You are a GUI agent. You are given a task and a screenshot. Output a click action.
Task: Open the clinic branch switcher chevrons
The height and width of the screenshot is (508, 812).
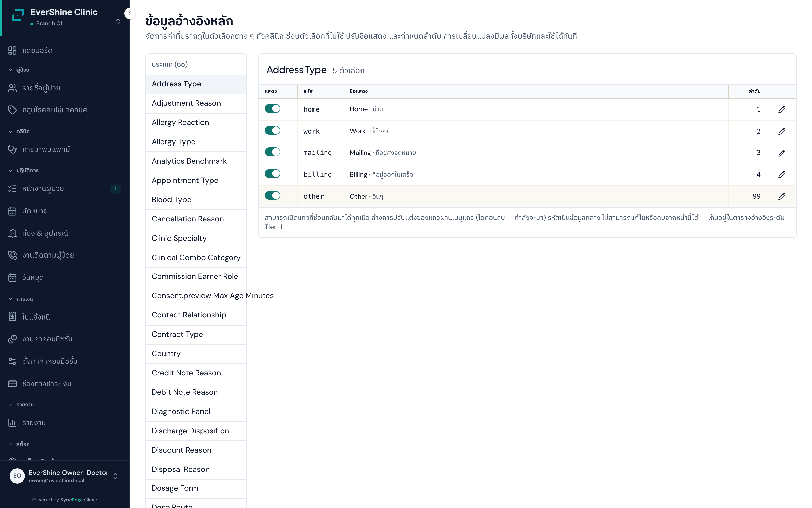[x=118, y=21]
